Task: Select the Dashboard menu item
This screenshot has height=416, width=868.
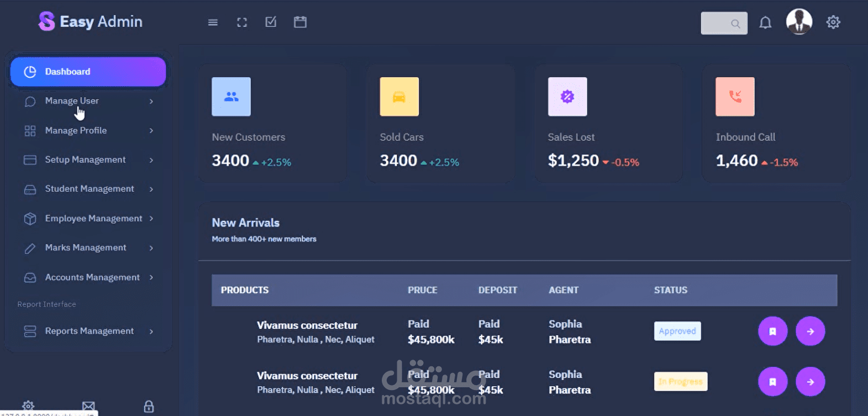Action: click(88, 72)
